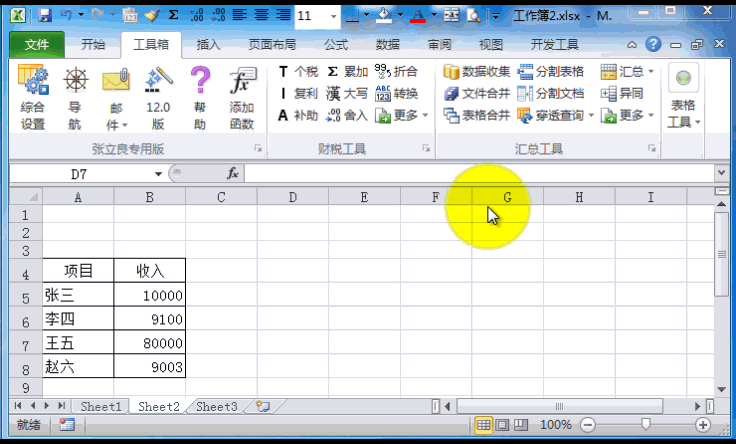Expand the 邮件 dropdown
This screenshot has width=736, height=444.
pyautogui.click(x=117, y=125)
